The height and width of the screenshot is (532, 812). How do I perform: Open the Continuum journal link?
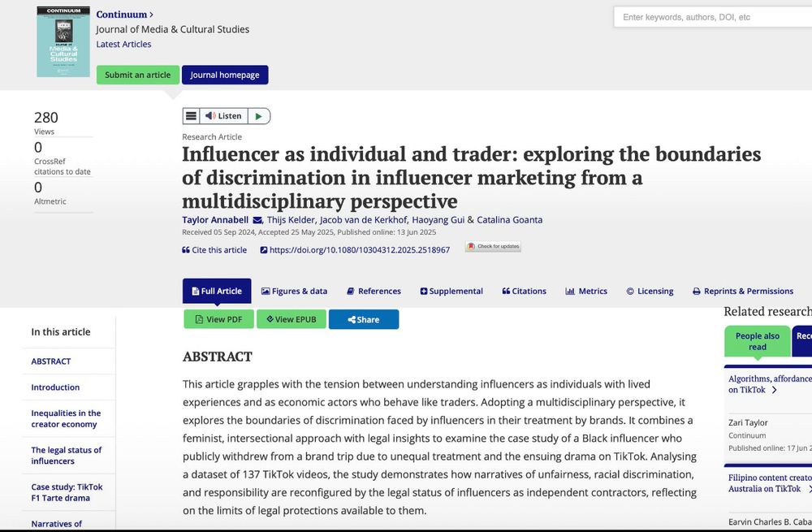124,15
